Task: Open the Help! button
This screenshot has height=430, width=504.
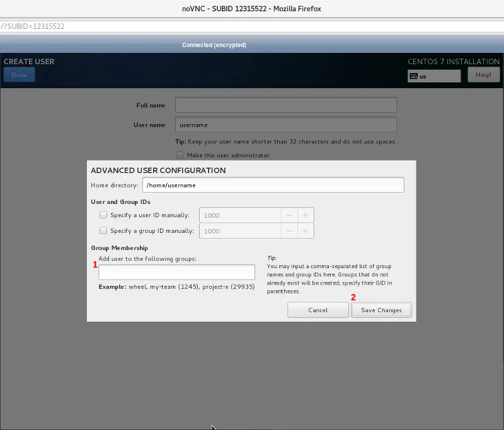Action: pyautogui.click(x=483, y=75)
